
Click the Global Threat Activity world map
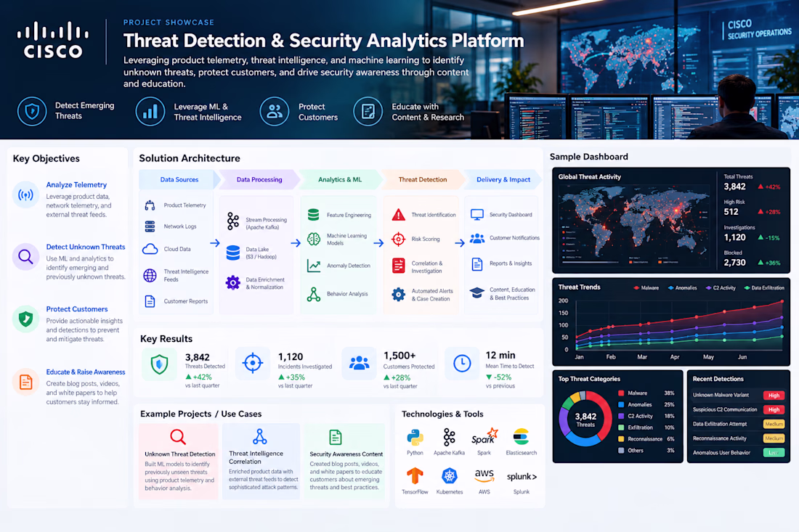633,224
